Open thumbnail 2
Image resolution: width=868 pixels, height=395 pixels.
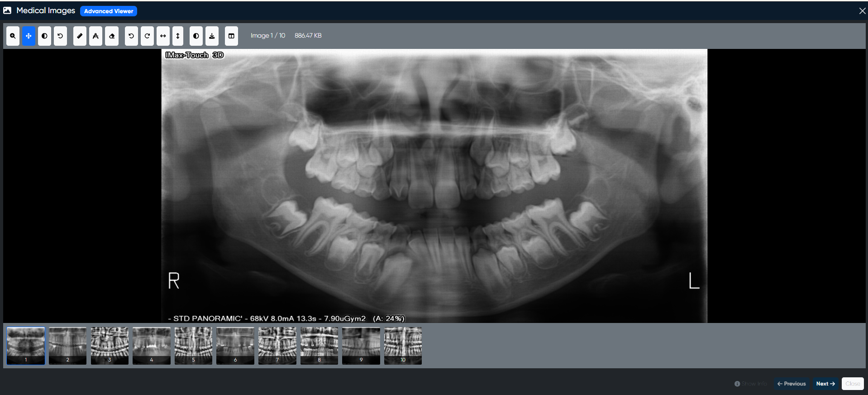tap(67, 346)
